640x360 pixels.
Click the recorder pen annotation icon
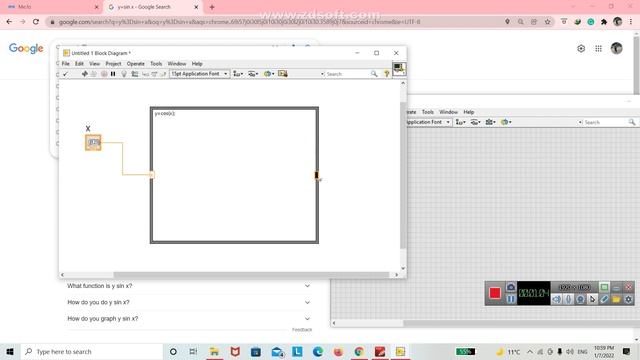(604, 299)
